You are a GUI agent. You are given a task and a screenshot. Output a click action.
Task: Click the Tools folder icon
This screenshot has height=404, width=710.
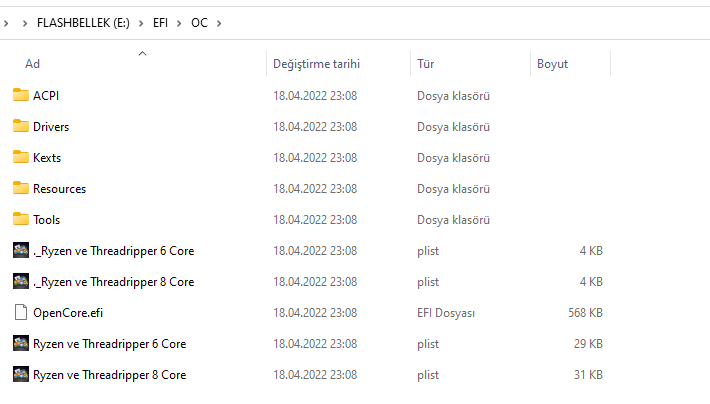(21, 219)
